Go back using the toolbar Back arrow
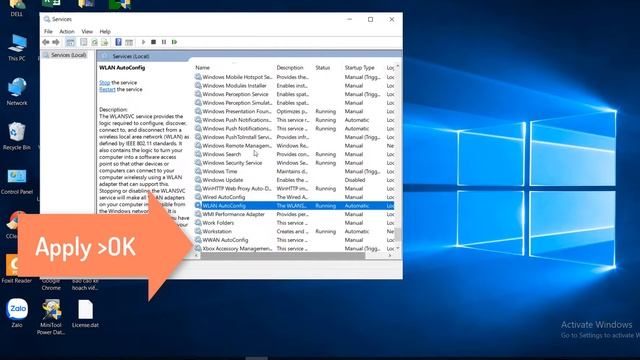The width and height of the screenshot is (640, 360). (46, 42)
